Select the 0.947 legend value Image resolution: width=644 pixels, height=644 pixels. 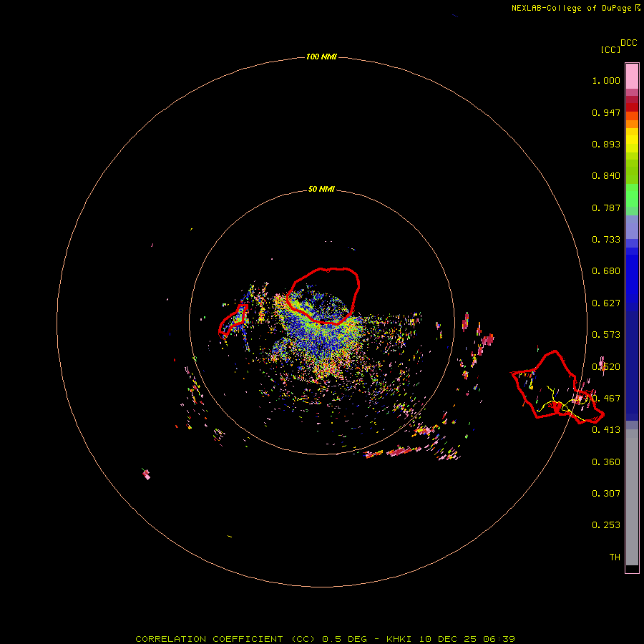[606, 112]
